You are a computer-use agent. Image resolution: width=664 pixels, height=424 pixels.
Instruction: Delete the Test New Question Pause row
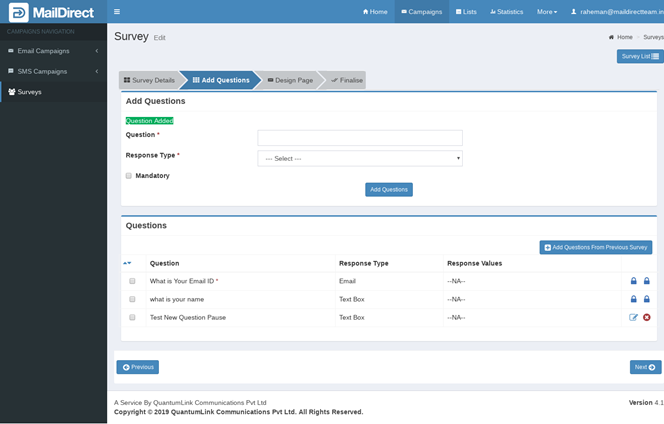[647, 317]
